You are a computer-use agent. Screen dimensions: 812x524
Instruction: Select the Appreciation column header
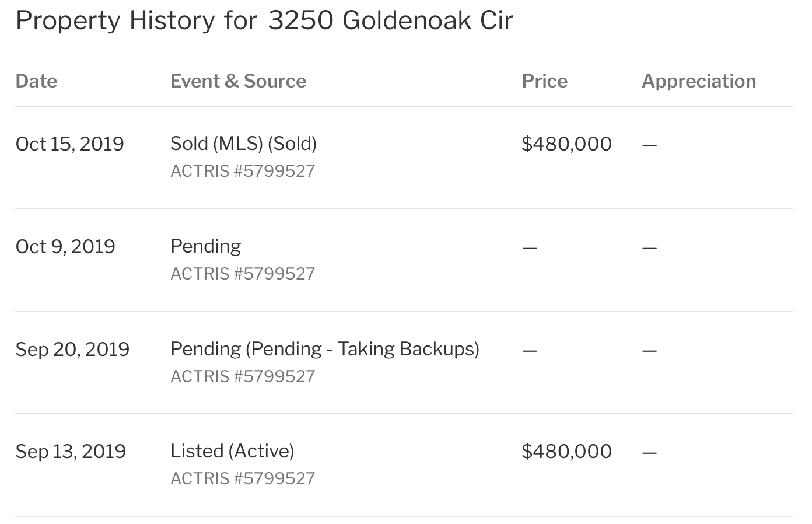699,81
